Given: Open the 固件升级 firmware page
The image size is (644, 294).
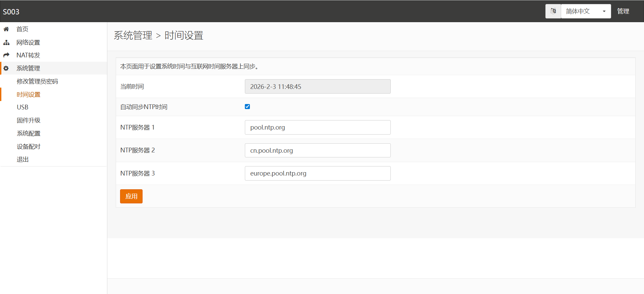Looking at the screenshot, I should [29, 120].
